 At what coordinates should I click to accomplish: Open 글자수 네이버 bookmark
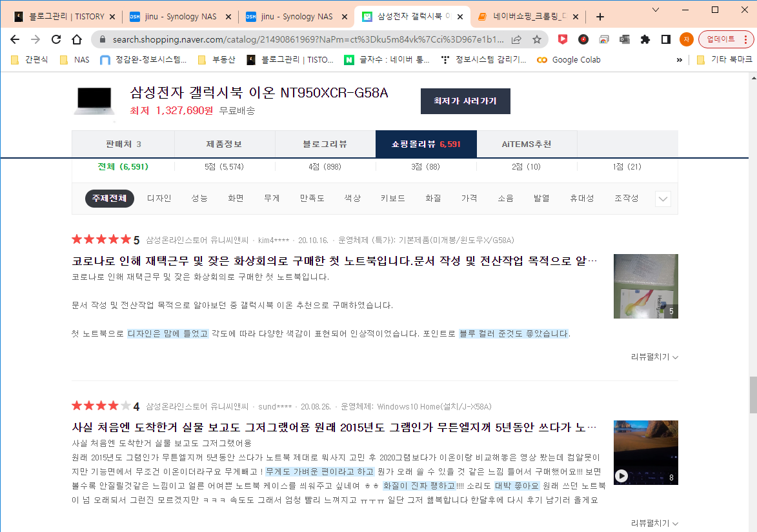click(387, 60)
